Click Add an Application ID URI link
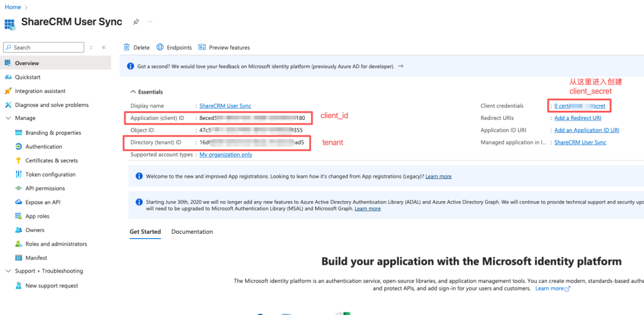The image size is (644, 315). click(587, 130)
